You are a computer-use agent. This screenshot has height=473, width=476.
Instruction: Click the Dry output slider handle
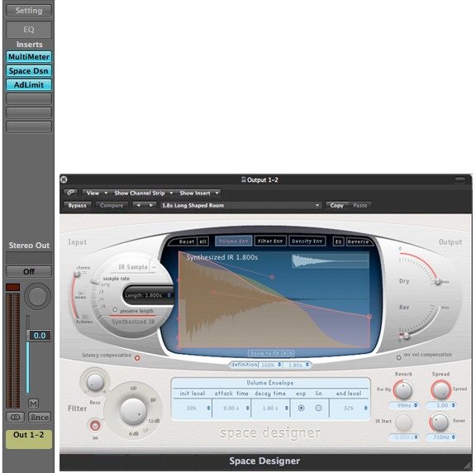[x=438, y=281]
